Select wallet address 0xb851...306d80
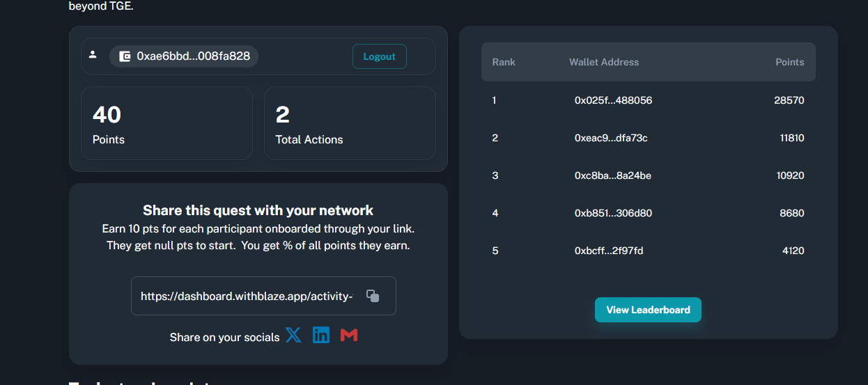868x385 pixels. pyautogui.click(x=613, y=213)
